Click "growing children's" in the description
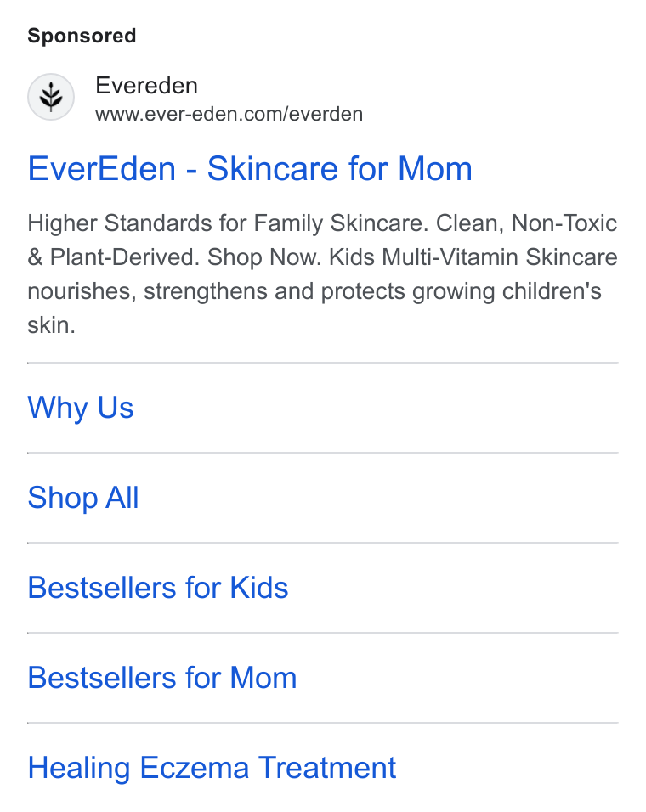 pyautogui.click(x=507, y=291)
